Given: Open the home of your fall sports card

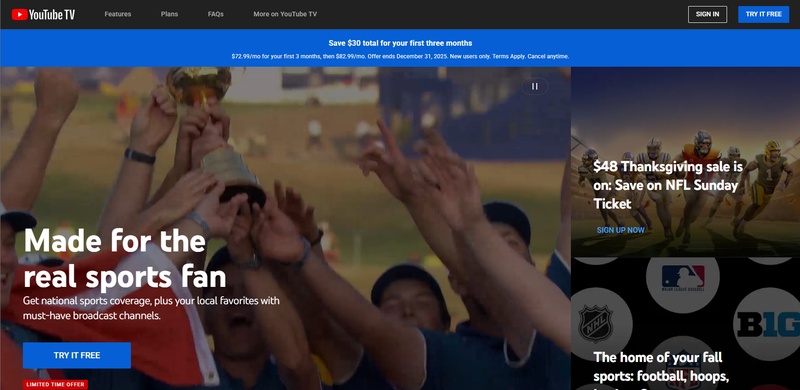Looking at the screenshot, I should (x=685, y=324).
